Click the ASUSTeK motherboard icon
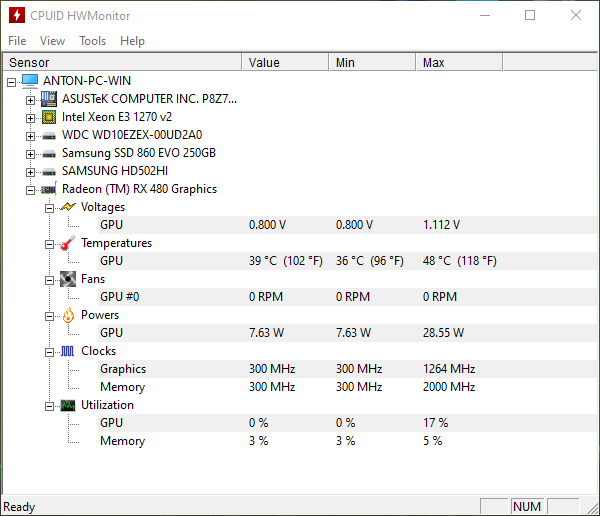 (49, 99)
